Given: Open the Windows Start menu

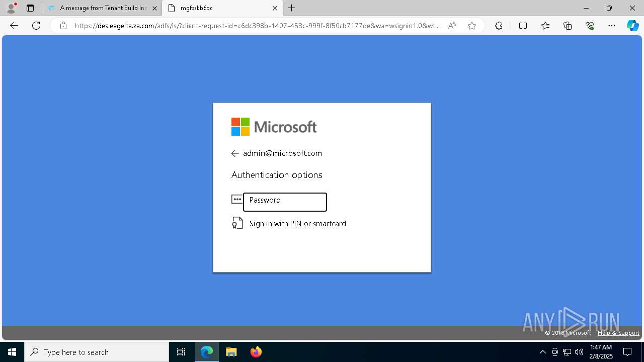Looking at the screenshot, I should point(12,352).
